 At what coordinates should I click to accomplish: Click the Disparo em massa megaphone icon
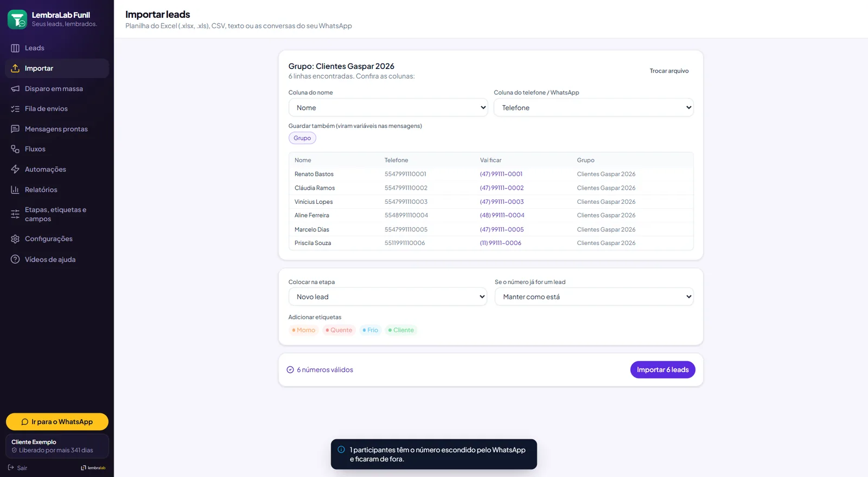tap(15, 89)
